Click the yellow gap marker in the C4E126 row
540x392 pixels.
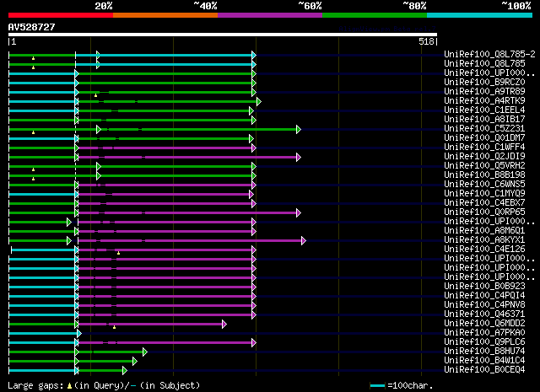(x=118, y=253)
